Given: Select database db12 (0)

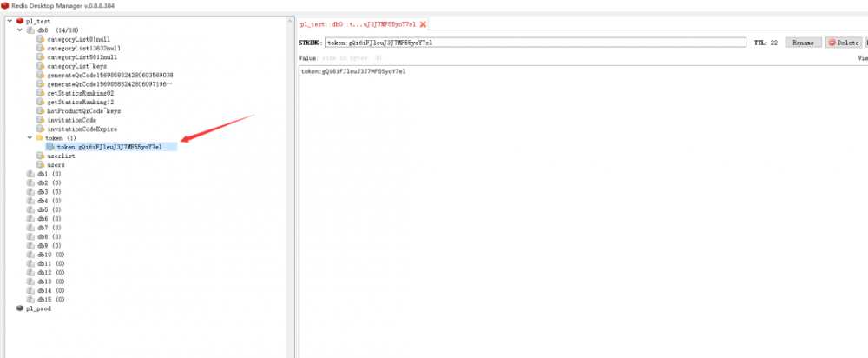Looking at the screenshot, I should 51,273.
